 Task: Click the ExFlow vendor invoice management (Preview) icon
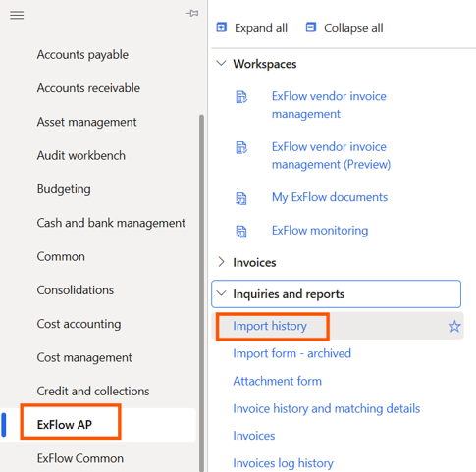(241, 147)
